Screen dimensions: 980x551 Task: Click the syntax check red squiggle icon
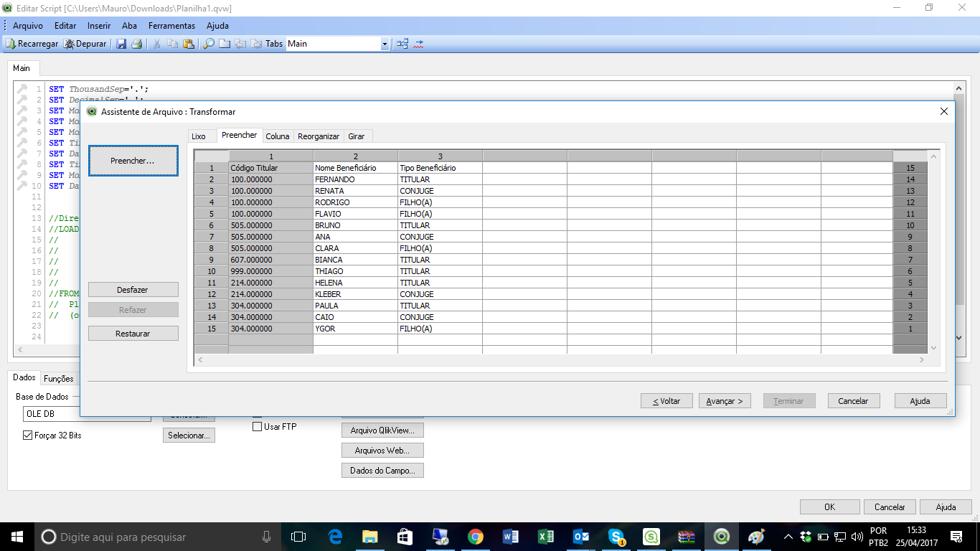point(419,44)
